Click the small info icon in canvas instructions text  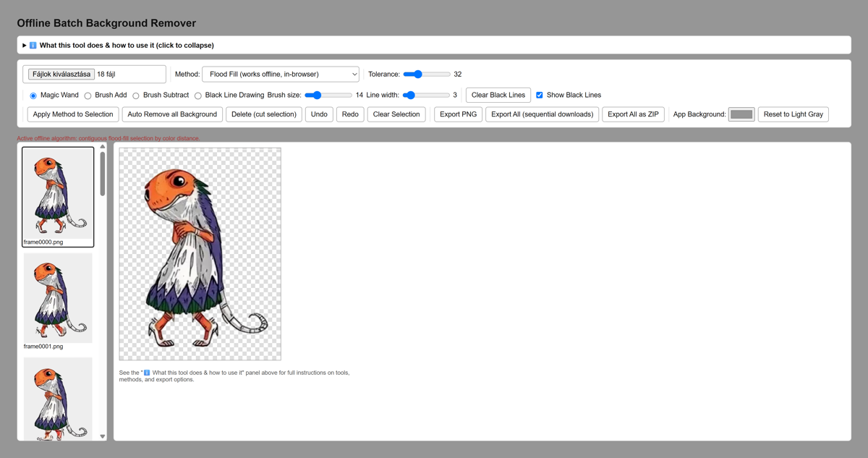click(x=147, y=373)
